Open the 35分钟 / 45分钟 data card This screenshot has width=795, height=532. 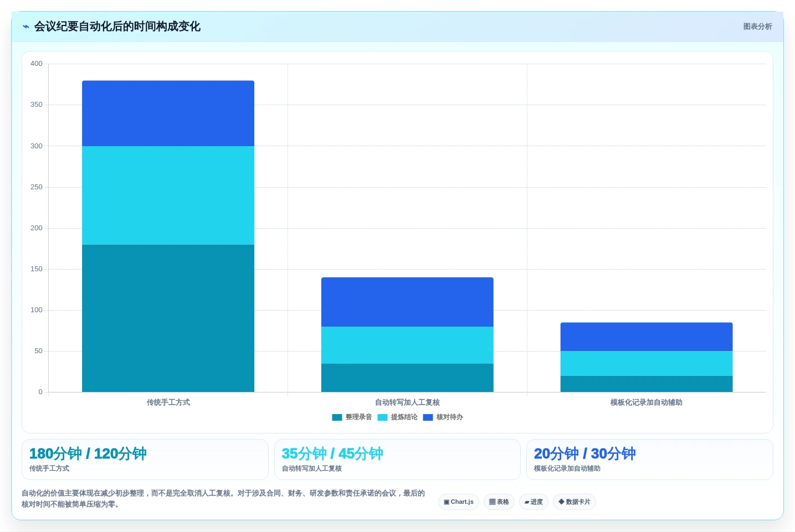click(397, 459)
